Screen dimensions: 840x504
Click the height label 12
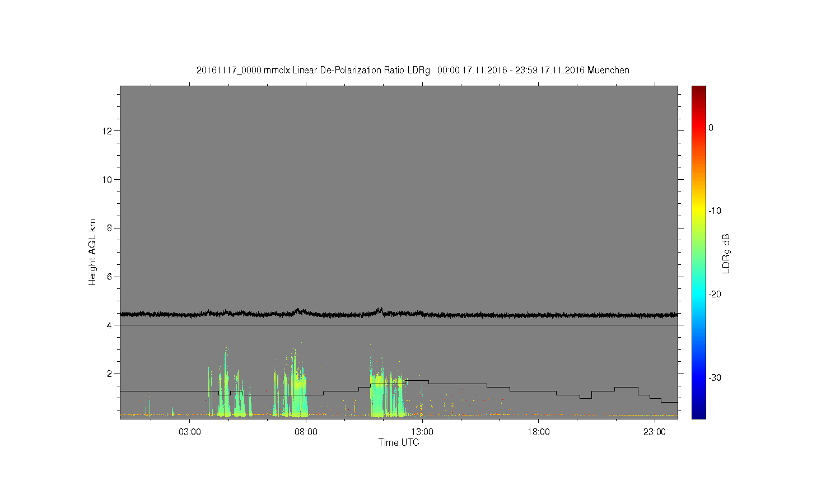coord(107,131)
